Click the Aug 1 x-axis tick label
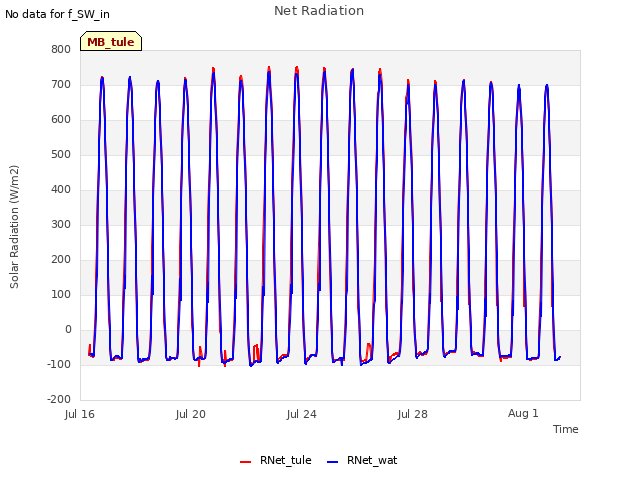640x480 pixels. click(523, 413)
